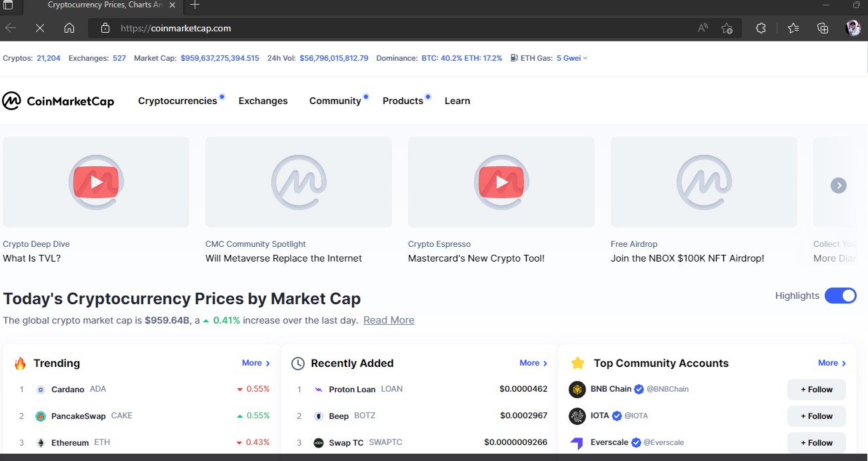Open the Community menu

tap(335, 101)
